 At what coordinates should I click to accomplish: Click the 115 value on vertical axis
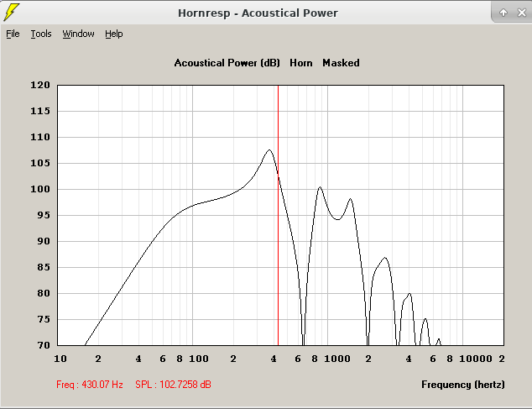click(x=40, y=111)
